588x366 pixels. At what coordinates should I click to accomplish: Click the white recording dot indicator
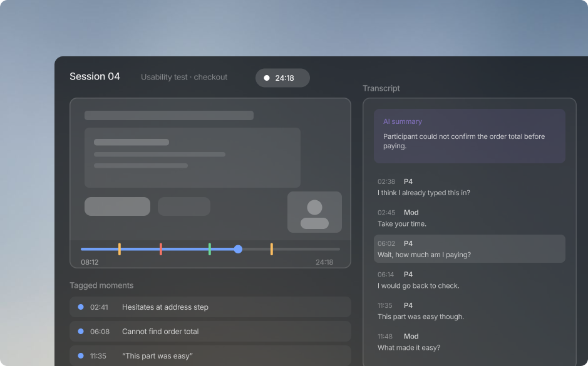pyautogui.click(x=267, y=78)
